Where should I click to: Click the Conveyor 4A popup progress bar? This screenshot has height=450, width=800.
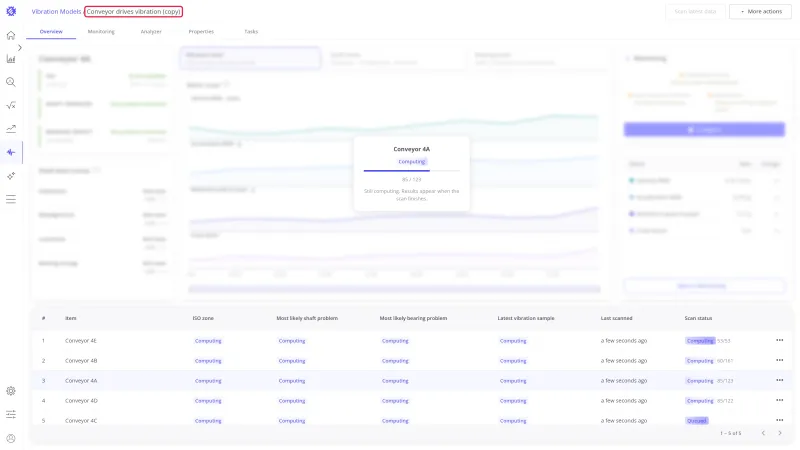tap(412, 170)
